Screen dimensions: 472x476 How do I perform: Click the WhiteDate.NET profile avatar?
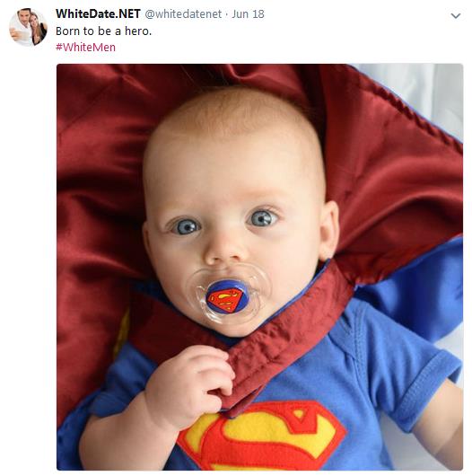[28, 27]
